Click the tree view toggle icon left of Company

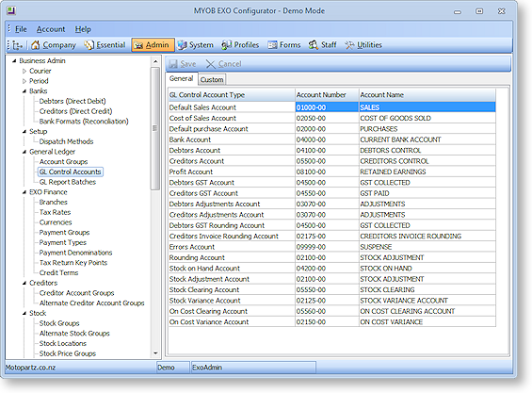click(17, 45)
